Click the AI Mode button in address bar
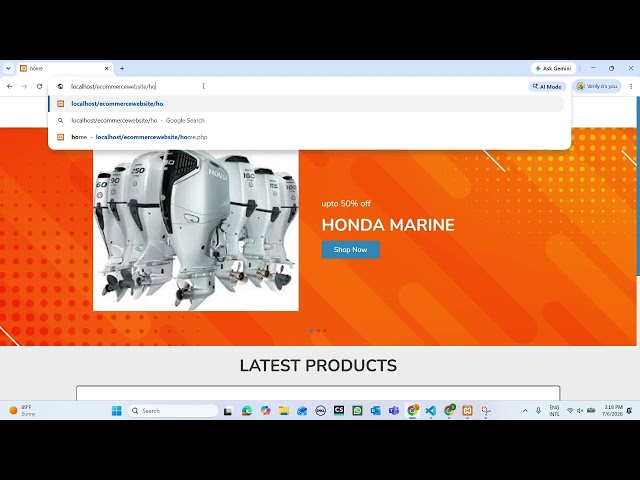 pos(547,87)
